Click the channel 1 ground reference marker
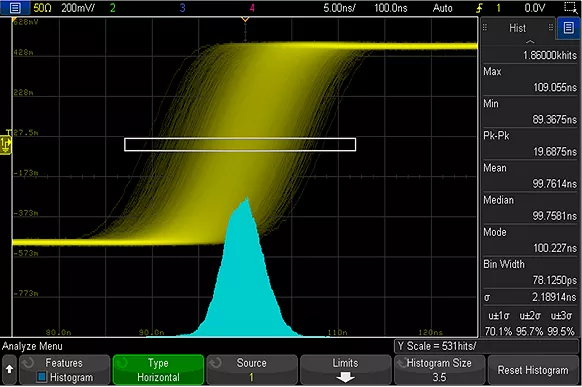Viewport: 582px width, 387px height. pos(6,144)
